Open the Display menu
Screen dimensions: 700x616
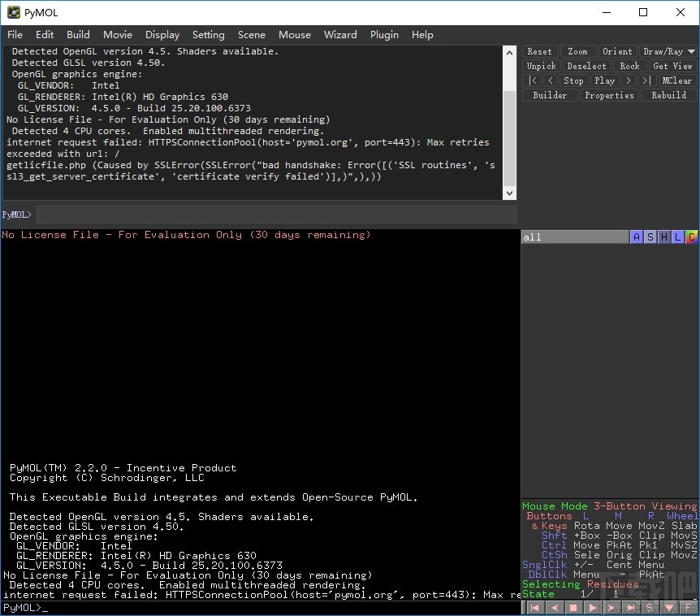(162, 34)
